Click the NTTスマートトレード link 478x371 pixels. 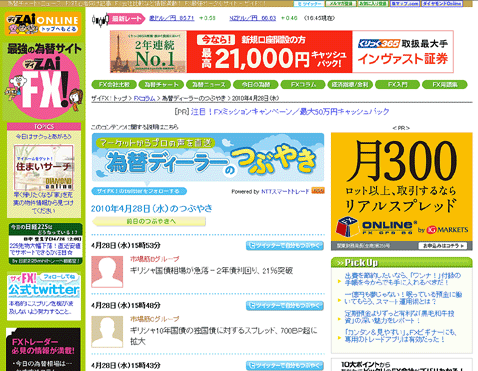click(285, 191)
